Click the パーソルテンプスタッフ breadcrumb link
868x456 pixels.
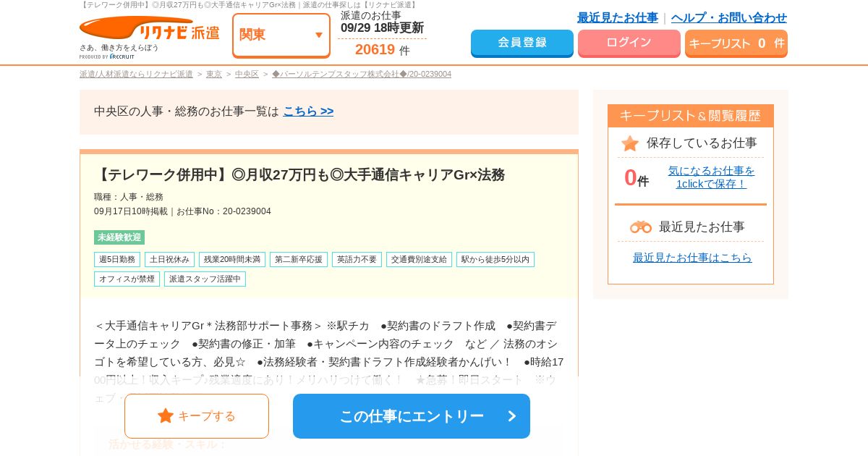(361, 74)
